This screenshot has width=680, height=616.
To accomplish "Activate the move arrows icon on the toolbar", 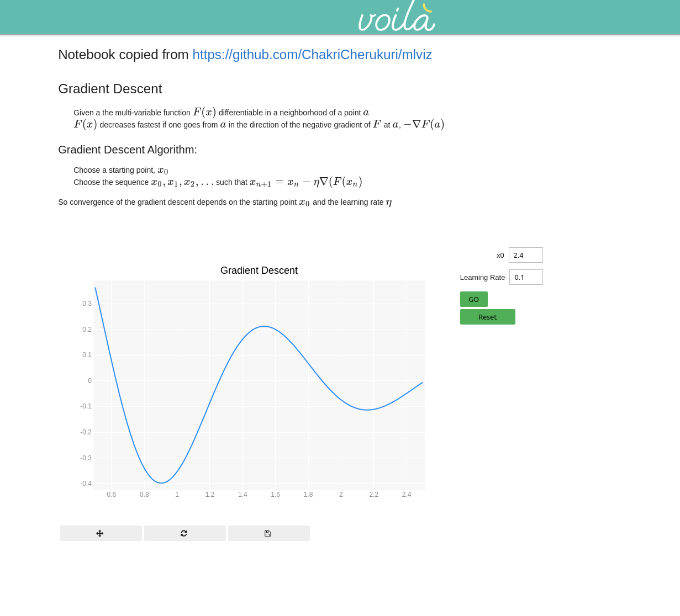I will coord(101,533).
